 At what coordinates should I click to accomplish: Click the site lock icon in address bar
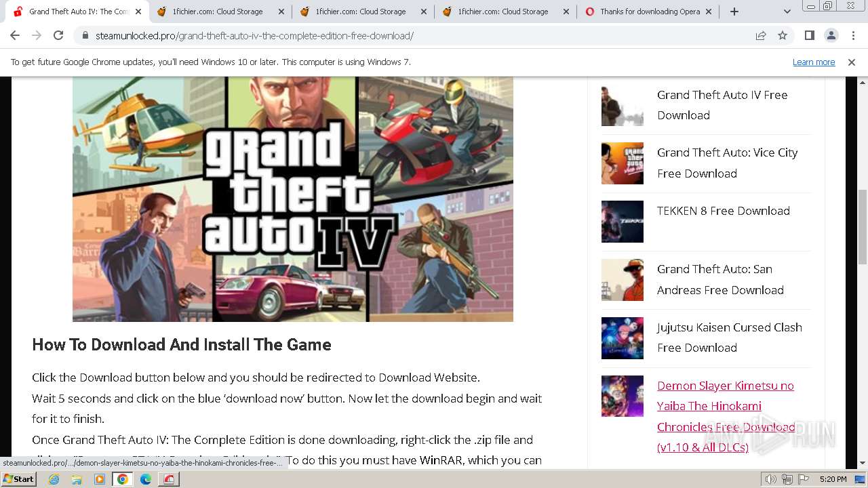coord(85,36)
